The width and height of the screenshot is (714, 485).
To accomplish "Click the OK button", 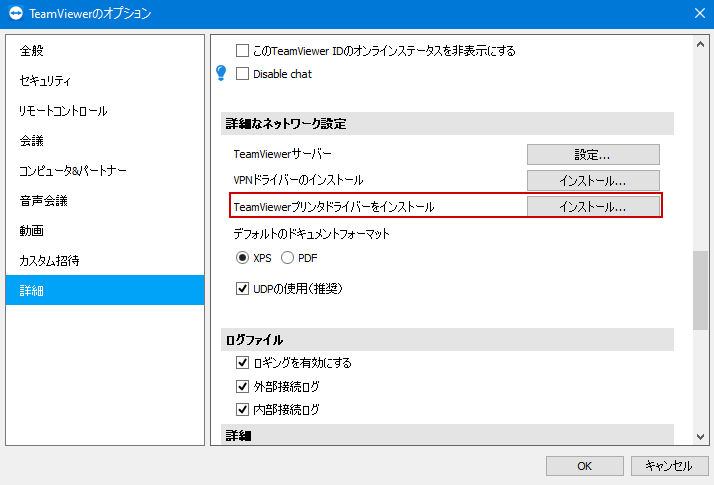I will point(585,466).
